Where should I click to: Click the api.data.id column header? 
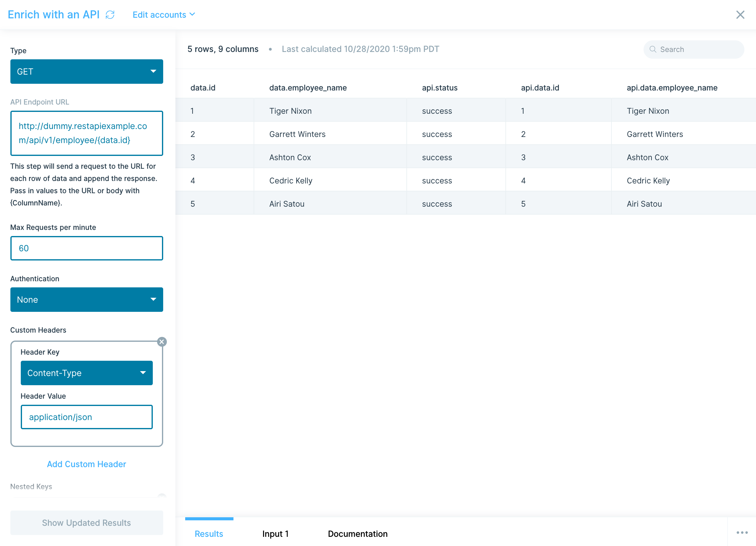coord(540,88)
